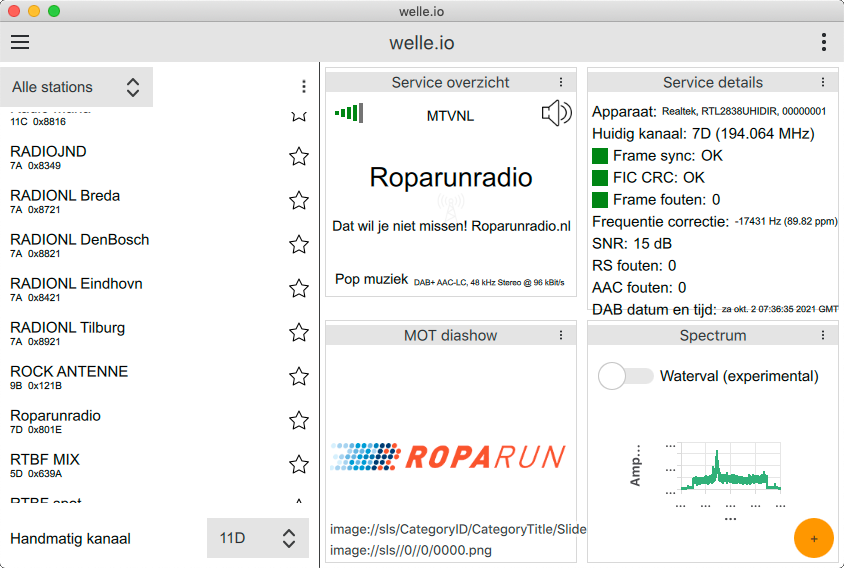Image resolution: width=844 pixels, height=568 pixels.
Task: Click the Frequentie correctie value
Action: pos(786,221)
